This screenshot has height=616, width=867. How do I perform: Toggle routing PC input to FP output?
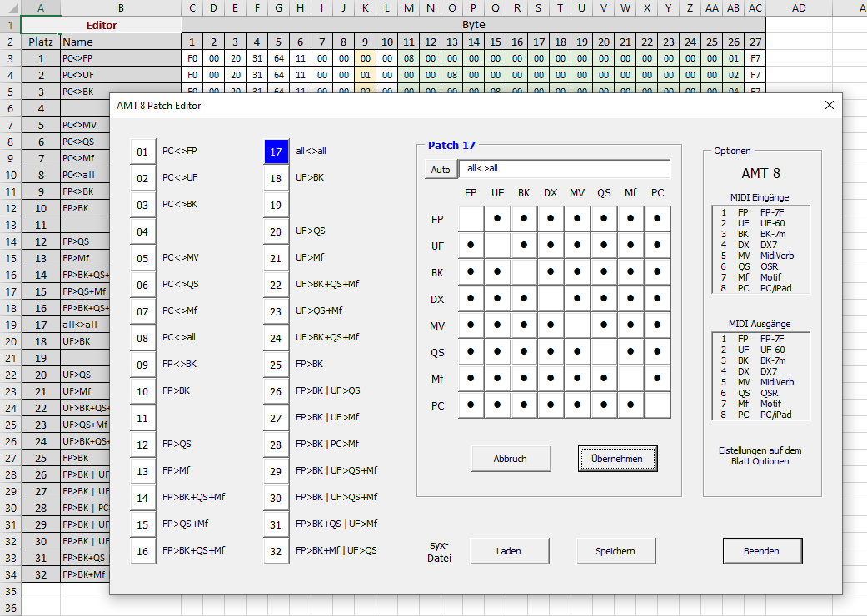[x=471, y=405]
